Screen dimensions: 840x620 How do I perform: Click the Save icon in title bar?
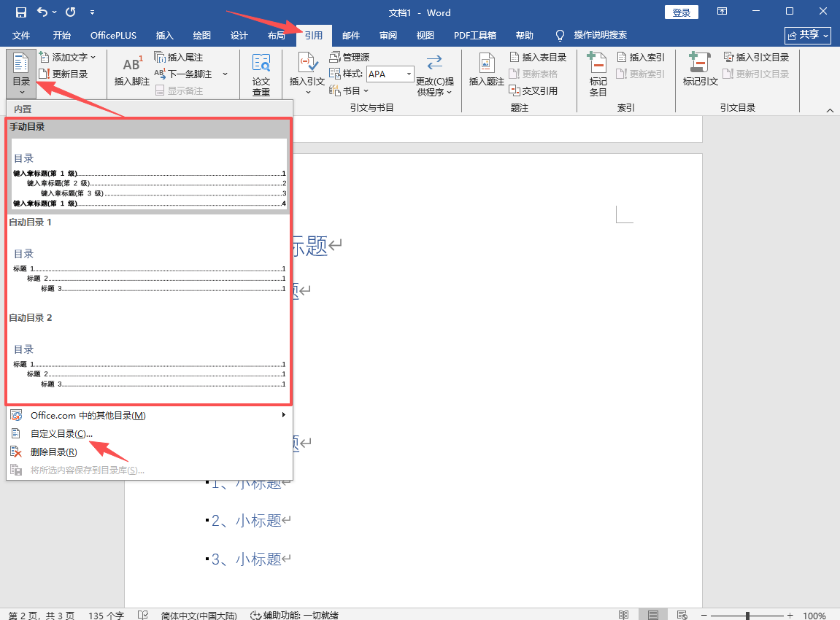click(21, 12)
